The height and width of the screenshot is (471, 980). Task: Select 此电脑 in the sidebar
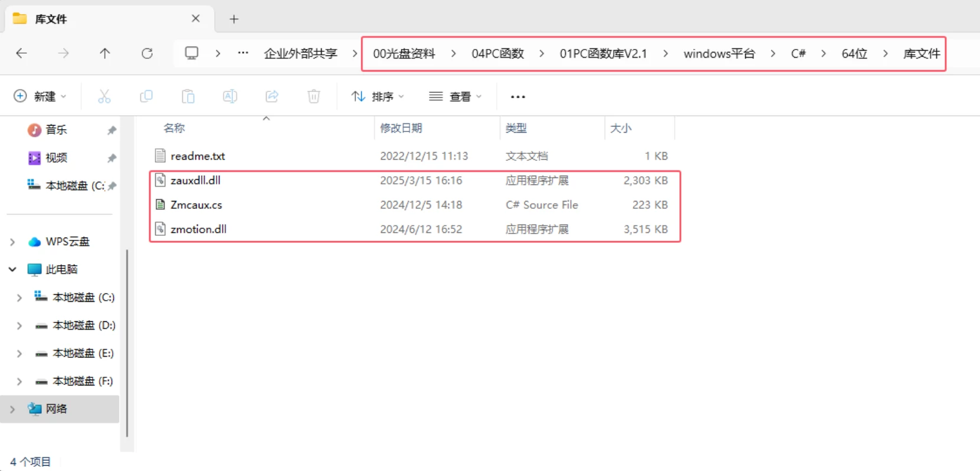coord(61,269)
